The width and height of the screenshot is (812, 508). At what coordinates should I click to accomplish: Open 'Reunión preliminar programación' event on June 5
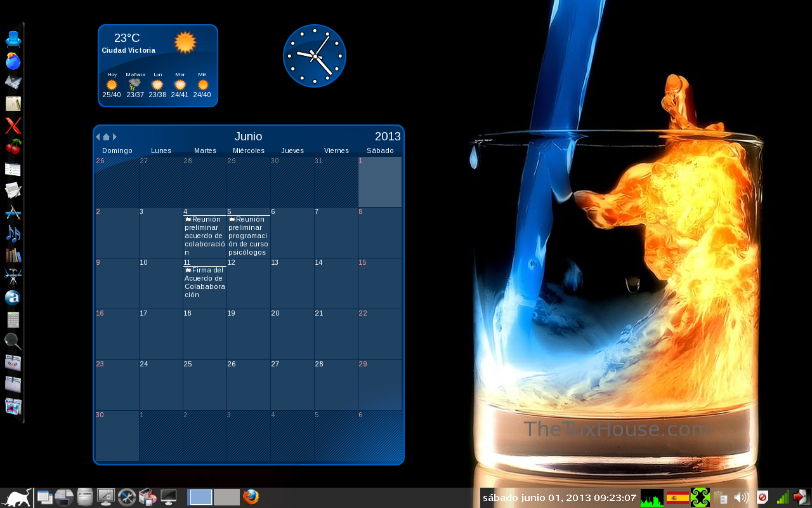pyautogui.click(x=248, y=236)
